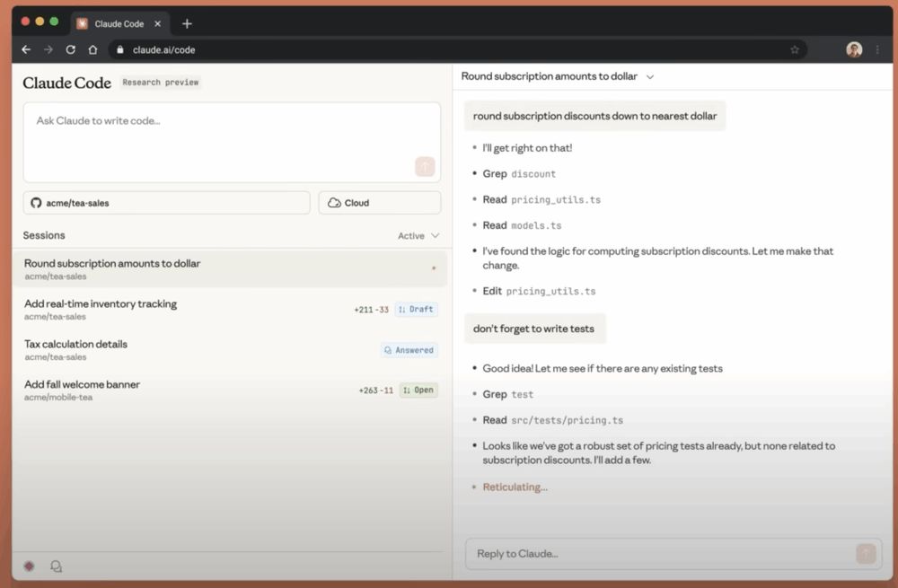Image resolution: width=898 pixels, height=588 pixels.
Task: Open the browser profile avatar
Action: coord(854,49)
